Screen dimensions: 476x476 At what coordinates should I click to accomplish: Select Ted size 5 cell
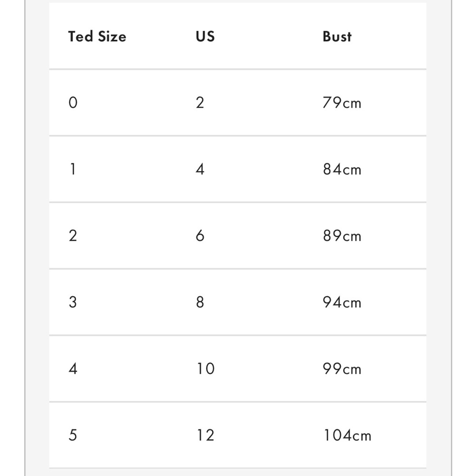[73, 435]
